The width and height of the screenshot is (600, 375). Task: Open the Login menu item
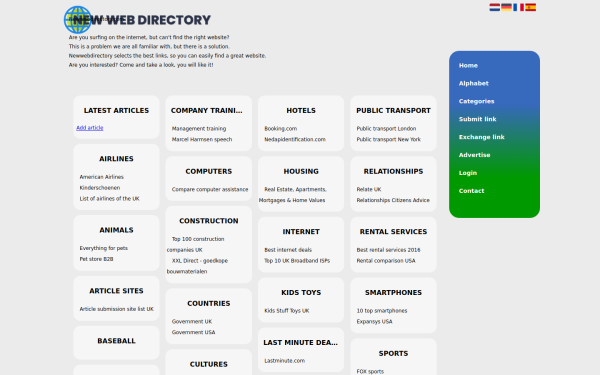pos(468,173)
